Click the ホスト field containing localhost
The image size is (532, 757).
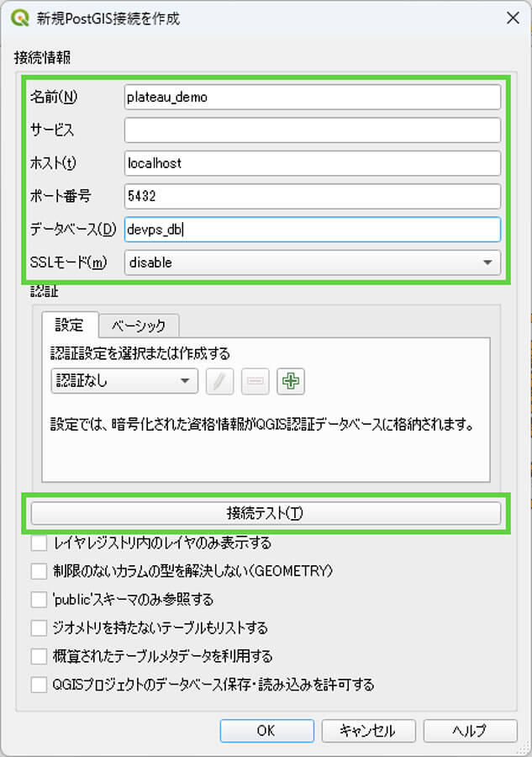(312, 163)
